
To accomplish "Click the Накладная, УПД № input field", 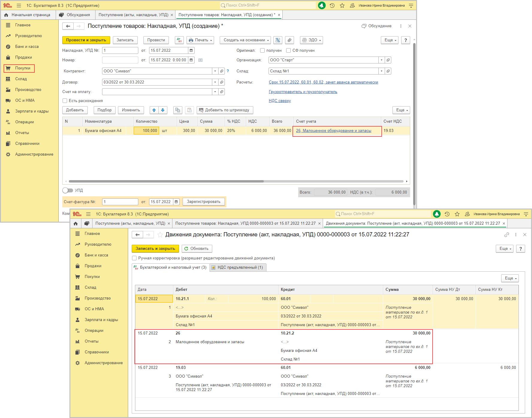I will [120, 51].
